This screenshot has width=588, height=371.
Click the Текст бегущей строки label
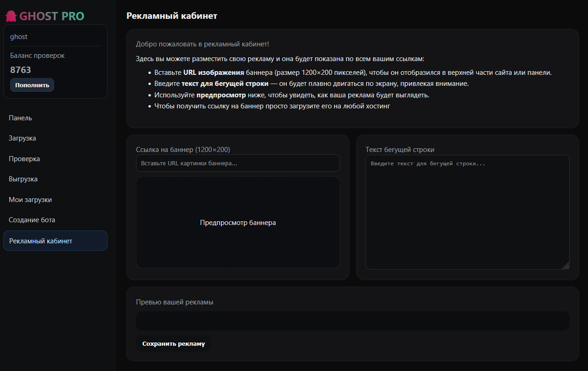(x=400, y=150)
